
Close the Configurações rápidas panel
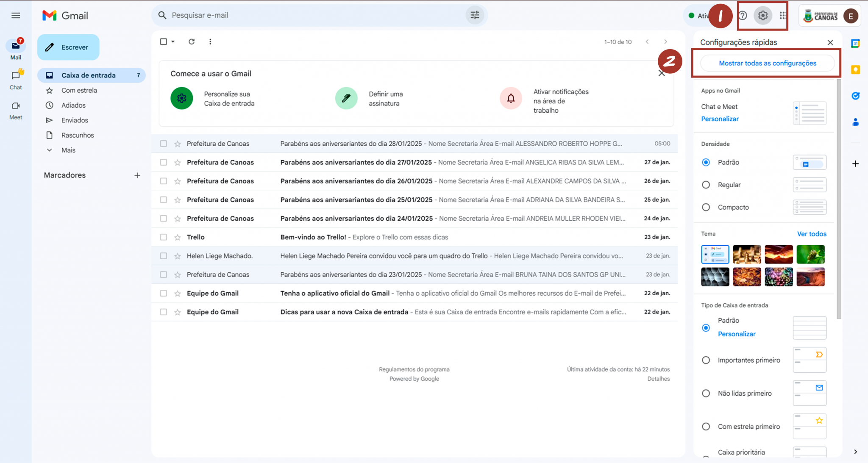[830, 42]
